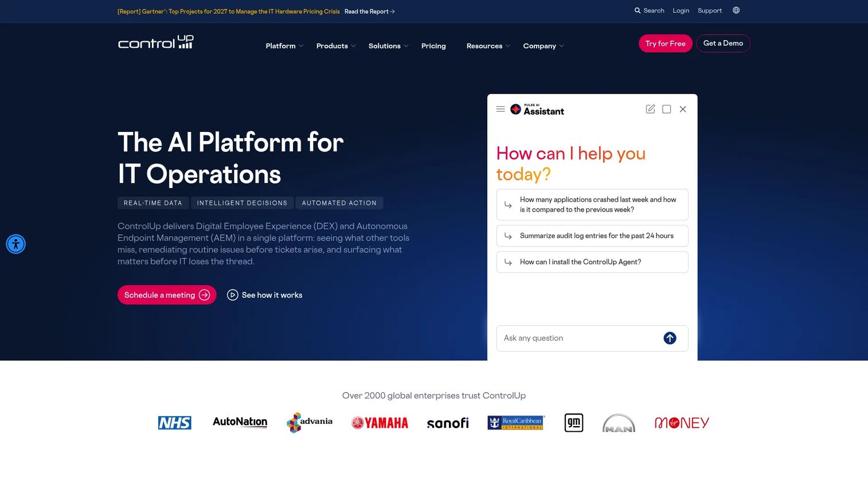Click the Yamaha logo
868x488 pixels.
[x=380, y=423]
